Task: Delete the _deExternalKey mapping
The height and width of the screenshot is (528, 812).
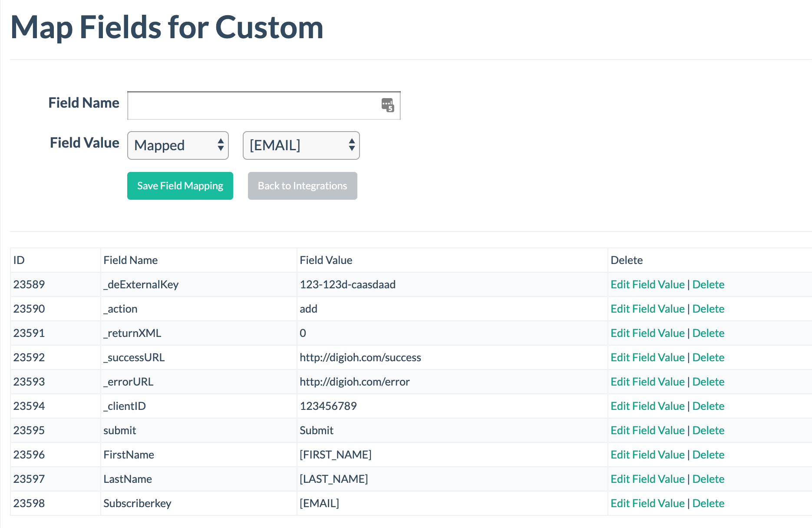Action: coord(708,284)
